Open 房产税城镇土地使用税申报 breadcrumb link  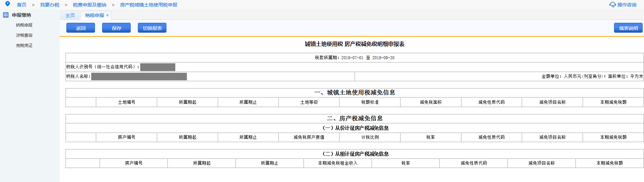tap(149, 5)
